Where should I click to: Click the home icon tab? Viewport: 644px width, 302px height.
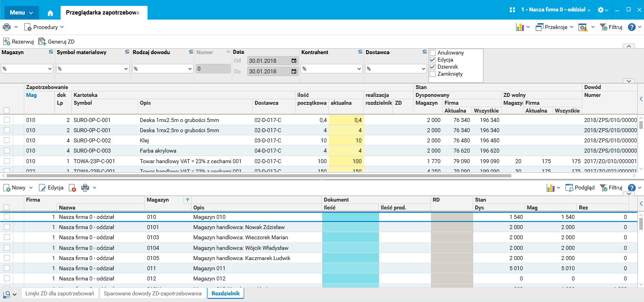pyautogui.click(x=50, y=13)
